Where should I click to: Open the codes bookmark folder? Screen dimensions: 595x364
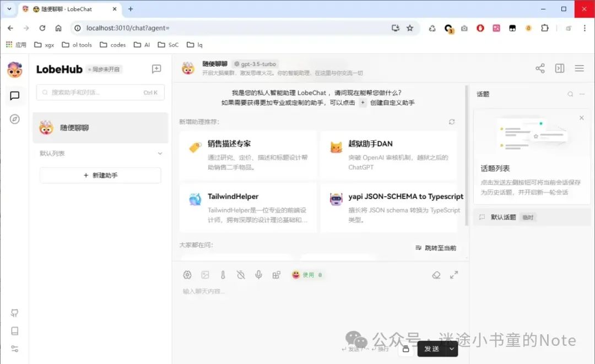(x=112, y=45)
